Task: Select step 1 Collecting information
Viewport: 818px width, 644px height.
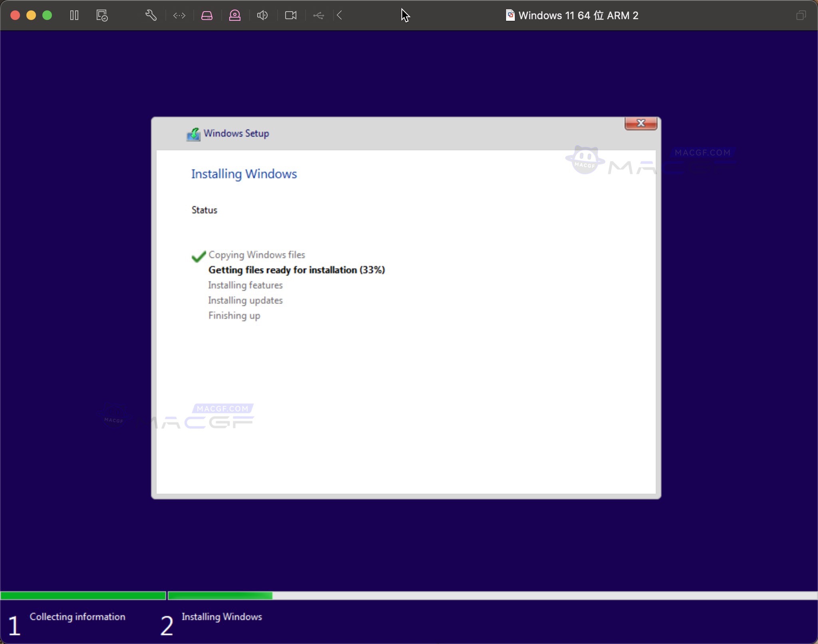Action: point(77,617)
